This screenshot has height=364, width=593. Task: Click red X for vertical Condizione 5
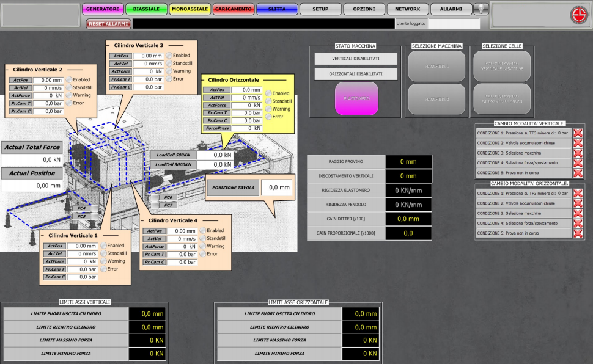pyautogui.click(x=578, y=173)
